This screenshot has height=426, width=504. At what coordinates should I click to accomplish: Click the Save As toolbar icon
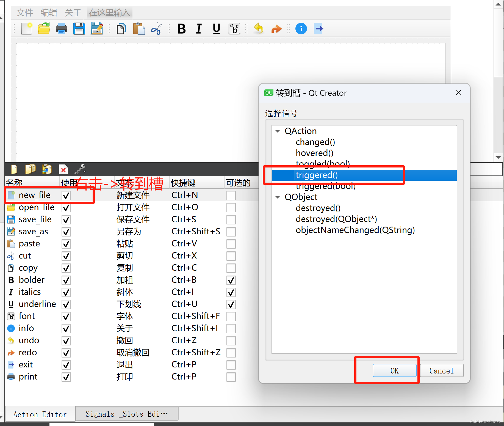[97, 28]
